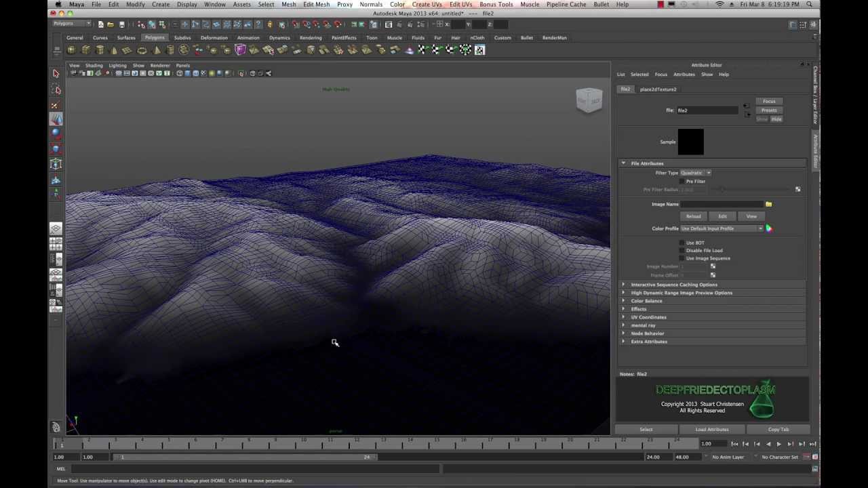This screenshot has width=868, height=488.
Task: Open the Edit Mesh menu
Action: pos(316,4)
